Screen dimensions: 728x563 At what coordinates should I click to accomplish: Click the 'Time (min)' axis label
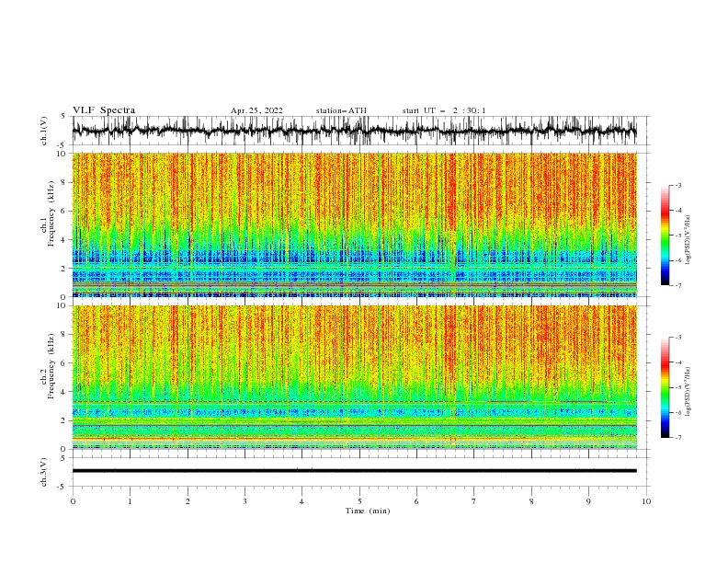pos(368,511)
